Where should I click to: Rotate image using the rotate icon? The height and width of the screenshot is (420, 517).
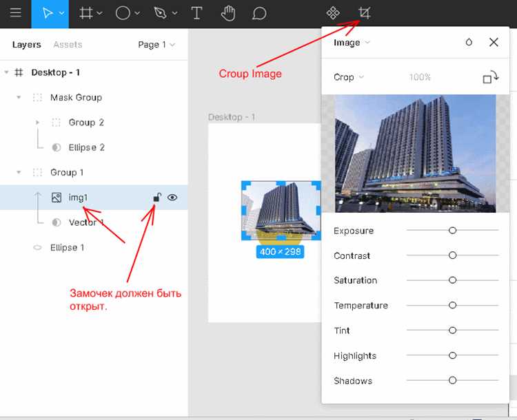pyautogui.click(x=490, y=77)
